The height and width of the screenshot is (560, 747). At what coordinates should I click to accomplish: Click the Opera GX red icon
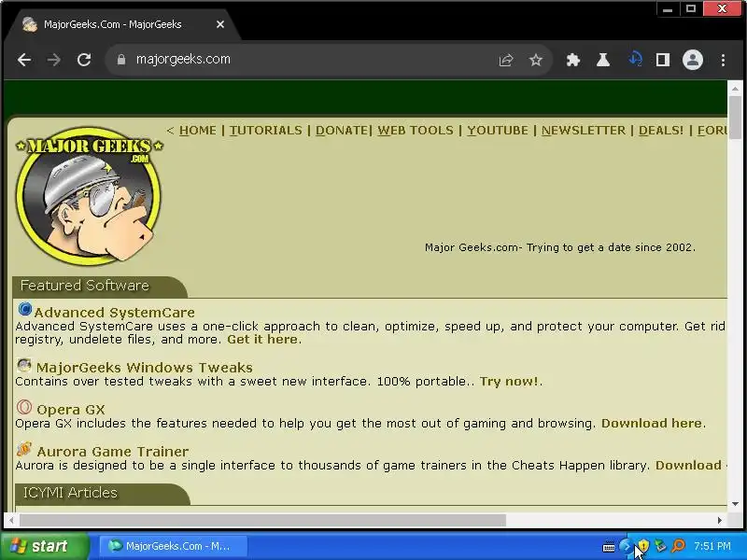pyautogui.click(x=24, y=407)
